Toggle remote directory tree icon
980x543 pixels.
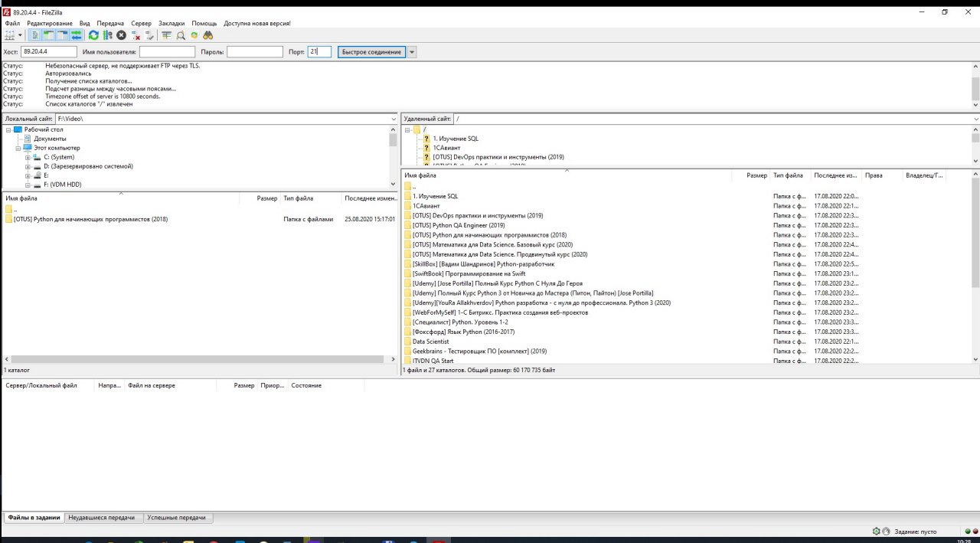62,35
